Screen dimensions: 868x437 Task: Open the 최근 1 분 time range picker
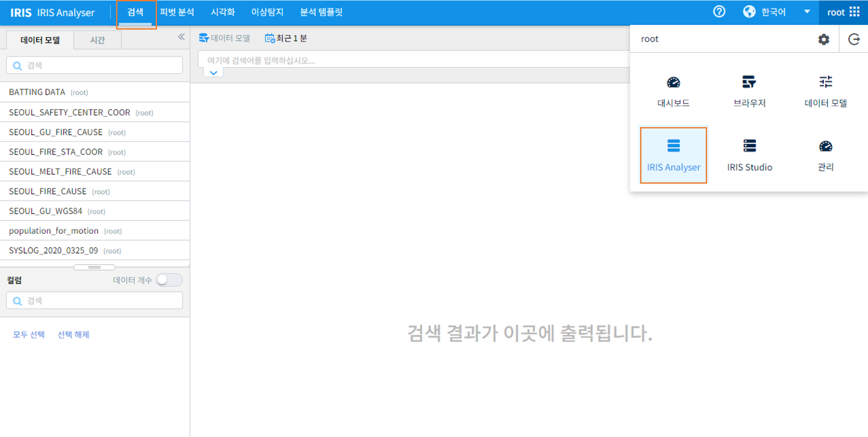coord(286,38)
